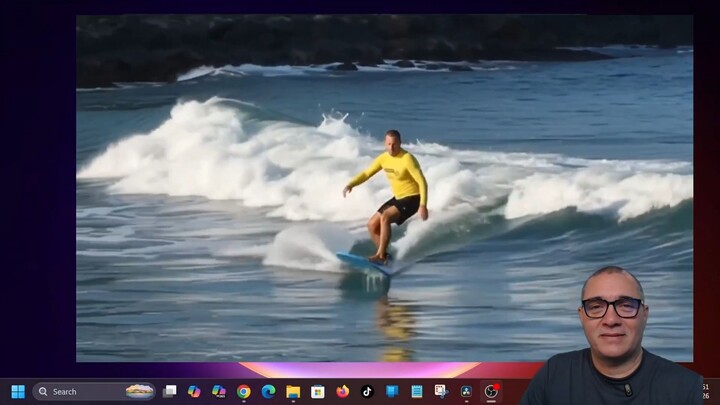
Task: Open Notepad from the taskbar
Action: click(x=416, y=391)
